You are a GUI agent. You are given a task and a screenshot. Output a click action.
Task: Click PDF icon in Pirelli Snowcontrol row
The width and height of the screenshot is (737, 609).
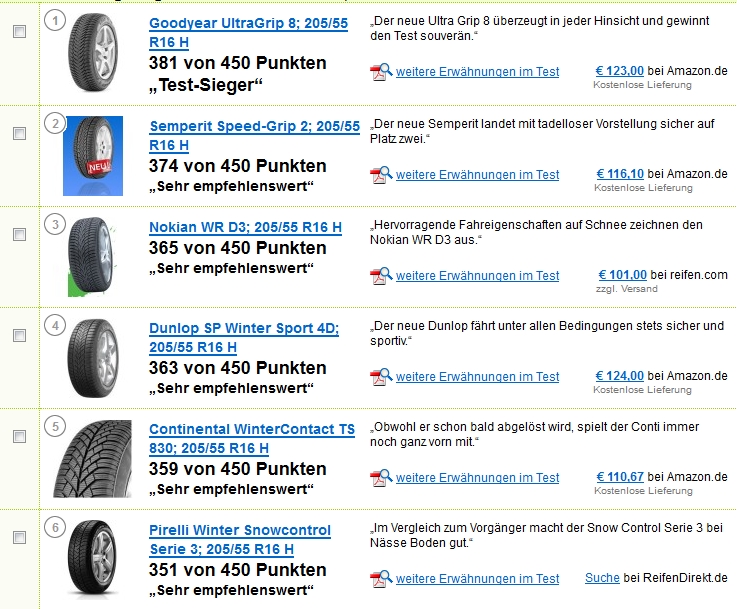pos(380,579)
